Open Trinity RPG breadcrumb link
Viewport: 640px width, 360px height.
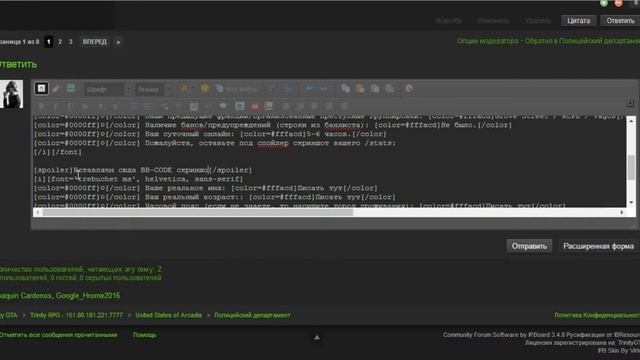tap(76, 315)
